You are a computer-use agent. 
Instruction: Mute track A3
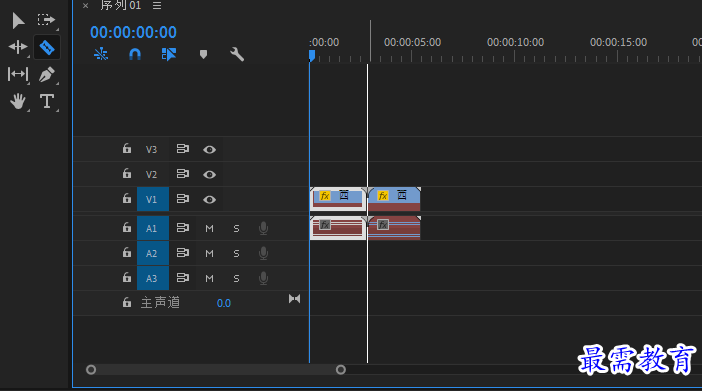[209, 279]
